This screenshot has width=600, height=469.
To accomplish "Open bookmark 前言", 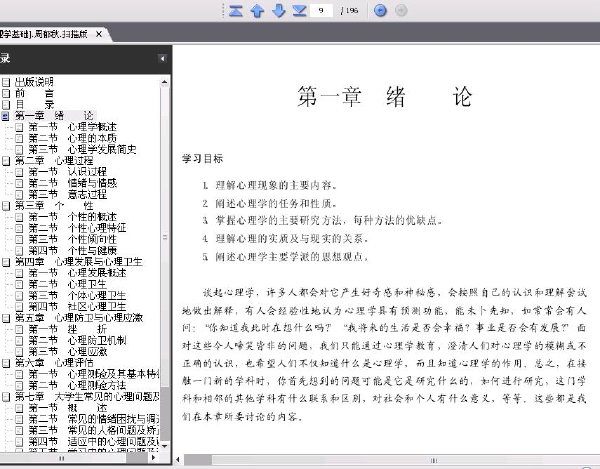I will coord(34,93).
